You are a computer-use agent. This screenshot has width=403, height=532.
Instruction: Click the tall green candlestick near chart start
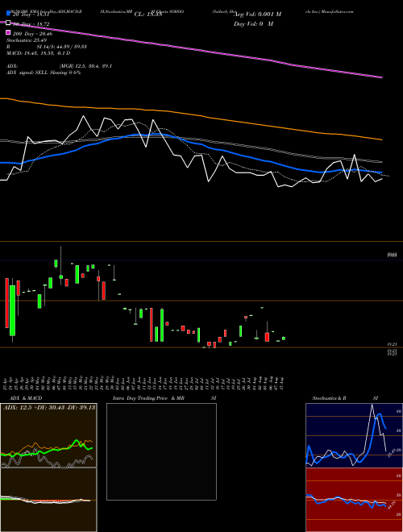[13, 310]
